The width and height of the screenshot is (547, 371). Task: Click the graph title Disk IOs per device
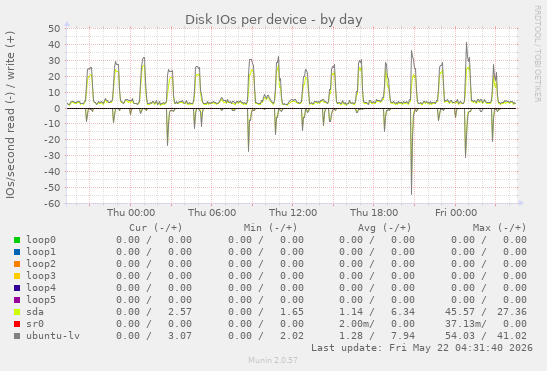[274, 20]
